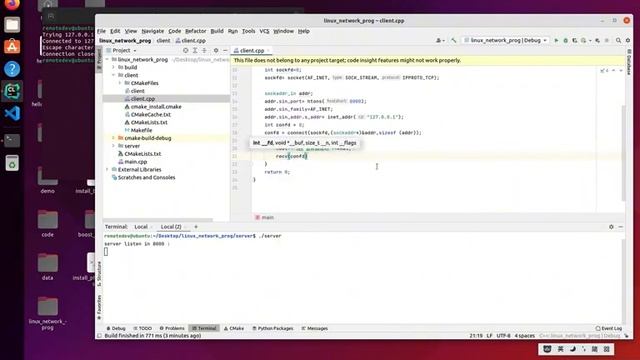Viewport: 640px width, 360px height.
Task: Click the Attach to Process icon in toolbar
Action: (598, 40)
